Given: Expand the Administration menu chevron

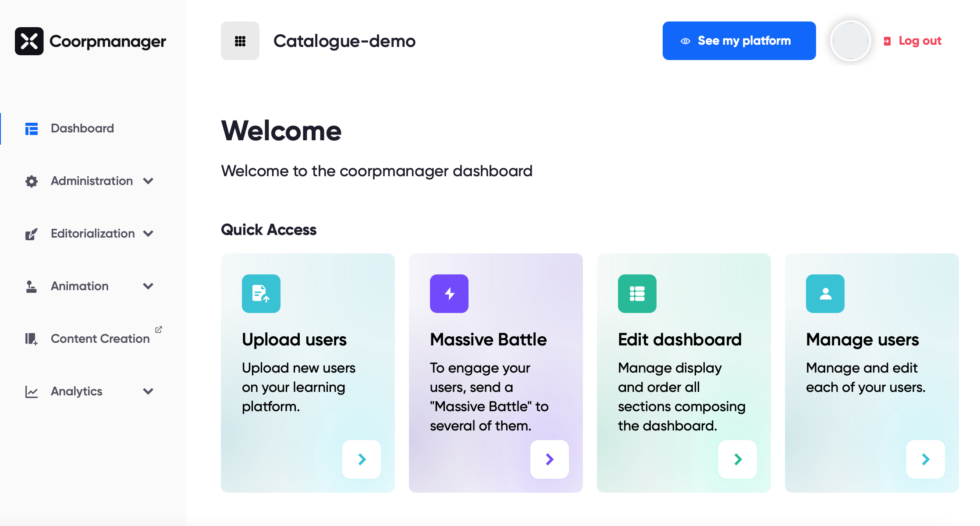Looking at the screenshot, I should 148,181.
